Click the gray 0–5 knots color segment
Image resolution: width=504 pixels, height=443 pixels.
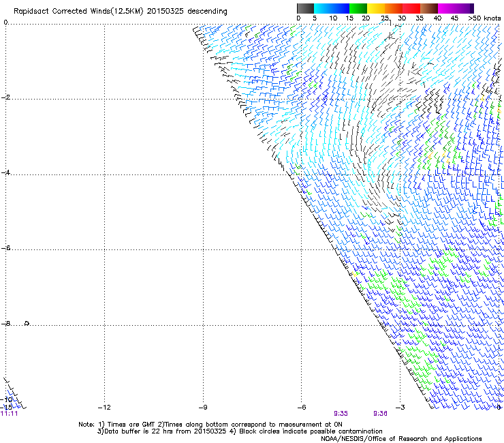pyautogui.click(x=305, y=8)
